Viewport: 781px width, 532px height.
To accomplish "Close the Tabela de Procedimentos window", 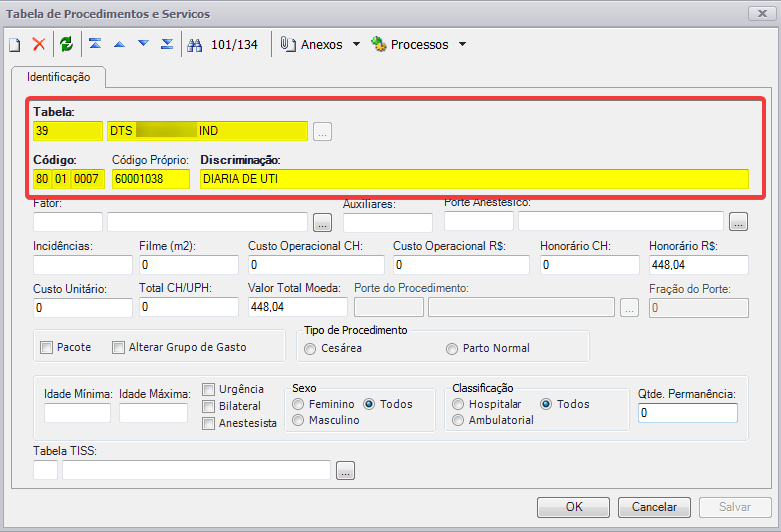I will [762, 13].
